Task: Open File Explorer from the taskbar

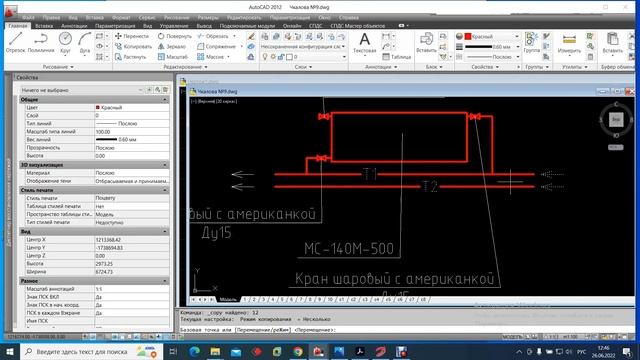Action: 215,351
